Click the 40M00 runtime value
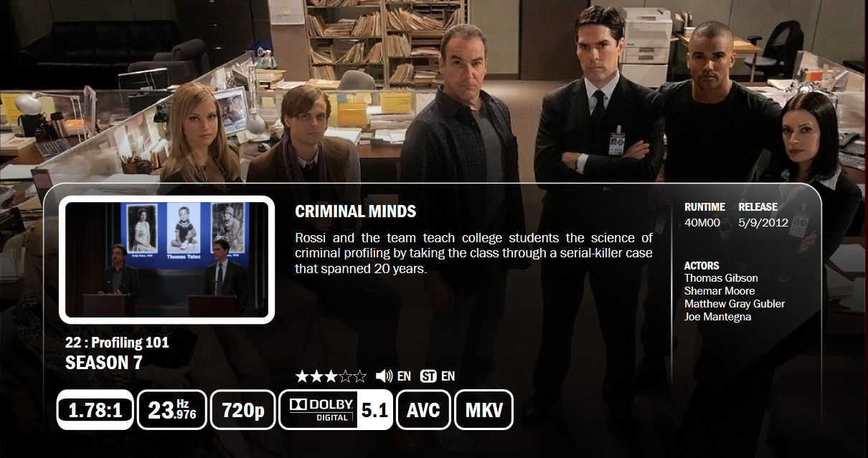The image size is (868, 458). (x=702, y=222)
